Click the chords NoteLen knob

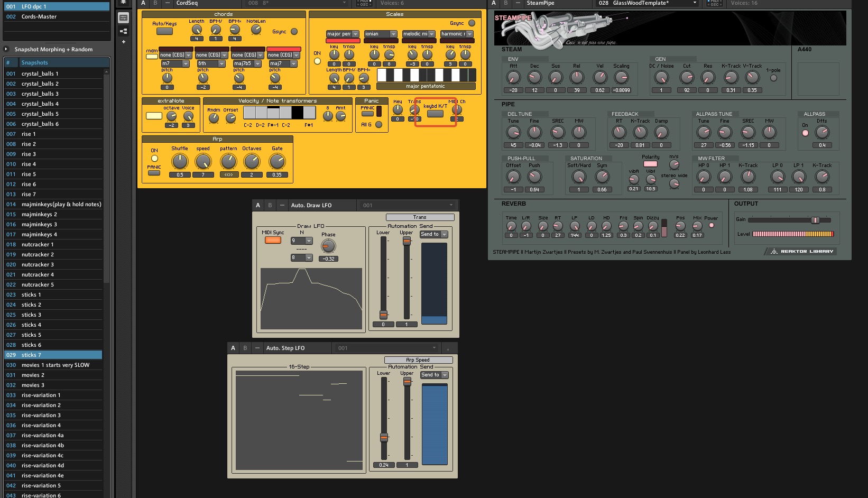(256, 30)
